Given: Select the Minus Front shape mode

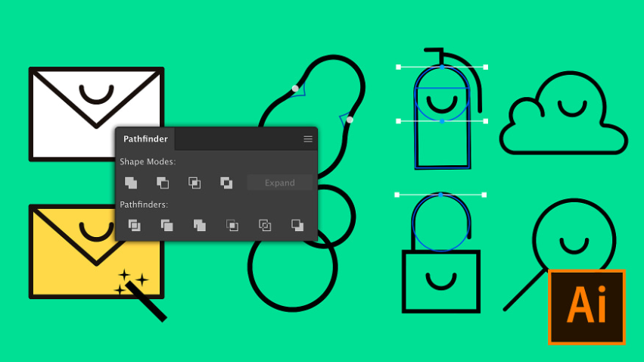Looking at the screenshot, I should click(163, 183).
